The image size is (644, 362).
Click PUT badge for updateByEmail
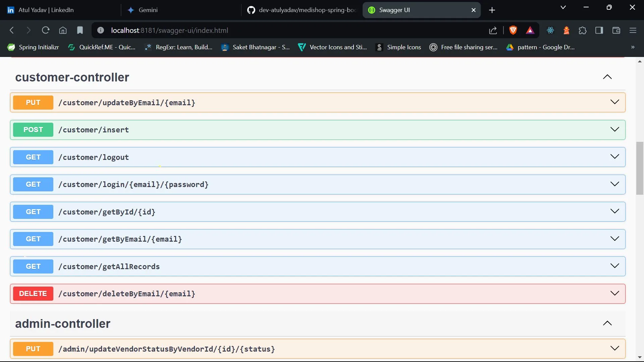coord(33,103)
